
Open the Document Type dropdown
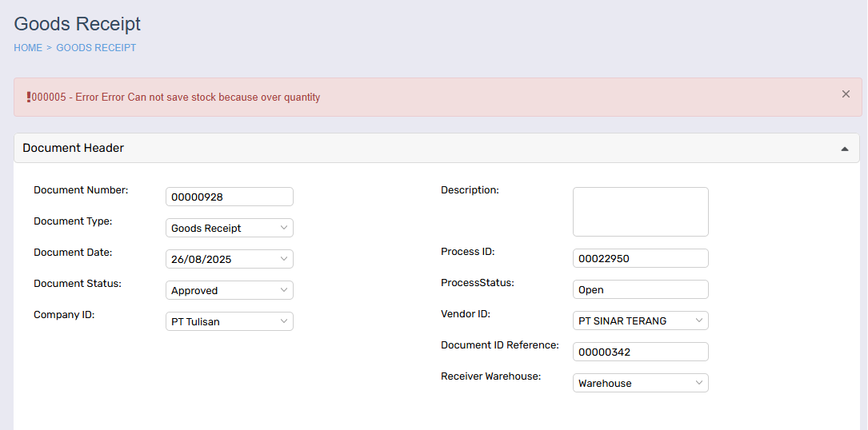pyautogui.click(x=229, y=228)
